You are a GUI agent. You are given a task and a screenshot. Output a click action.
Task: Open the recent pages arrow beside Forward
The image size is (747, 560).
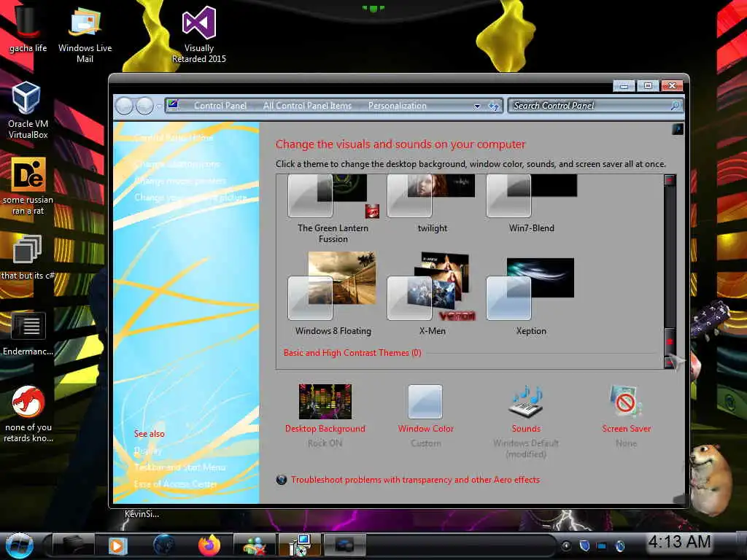[x=158, y=106]
